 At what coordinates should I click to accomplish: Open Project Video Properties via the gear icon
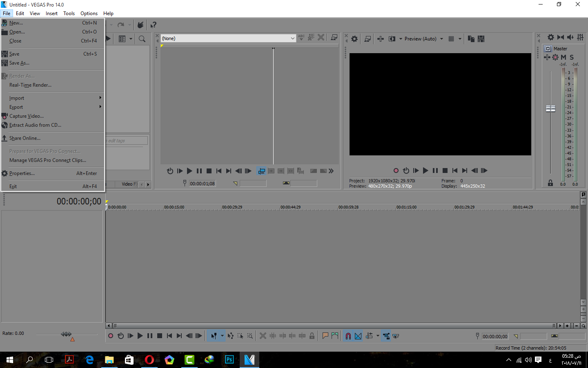354,38
